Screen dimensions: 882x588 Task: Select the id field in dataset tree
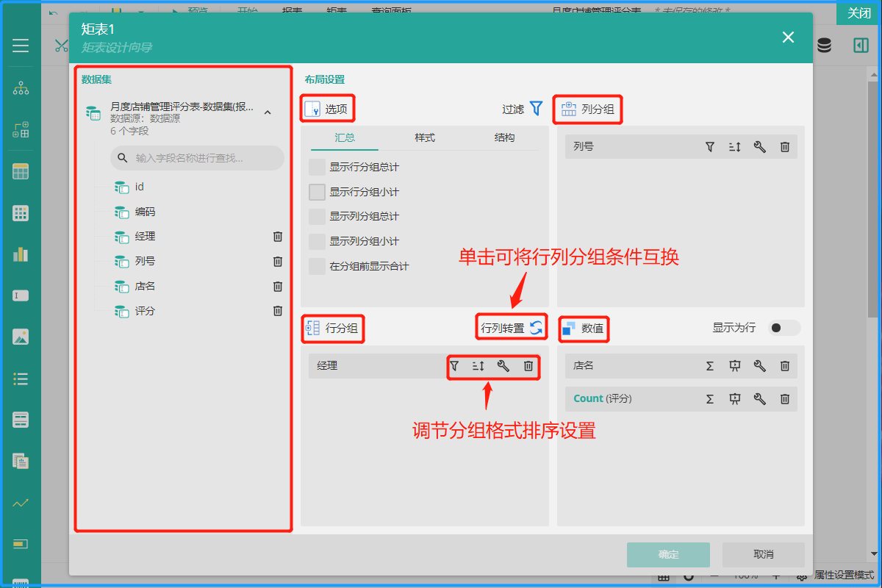pos(139,187)
